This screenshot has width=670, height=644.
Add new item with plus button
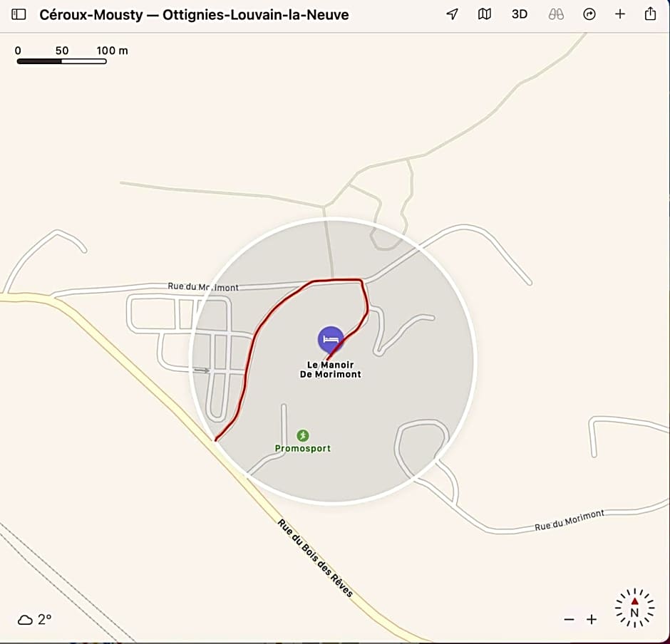tap(620, 14)
